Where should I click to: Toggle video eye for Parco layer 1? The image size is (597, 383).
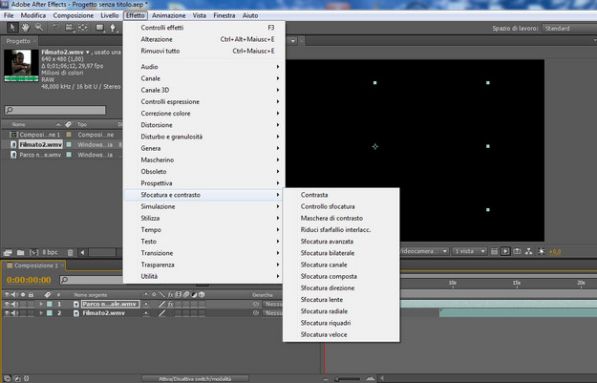pos(6,304)
